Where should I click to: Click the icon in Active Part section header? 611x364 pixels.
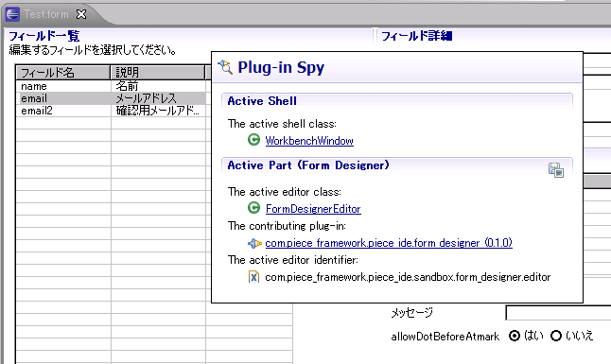(556, 170)
